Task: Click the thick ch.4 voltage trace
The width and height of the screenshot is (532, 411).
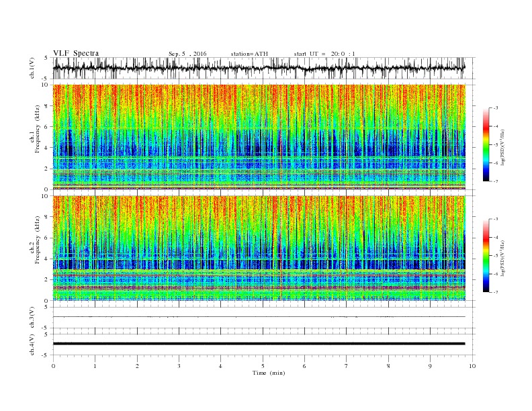Action: [x=259, y=344]
